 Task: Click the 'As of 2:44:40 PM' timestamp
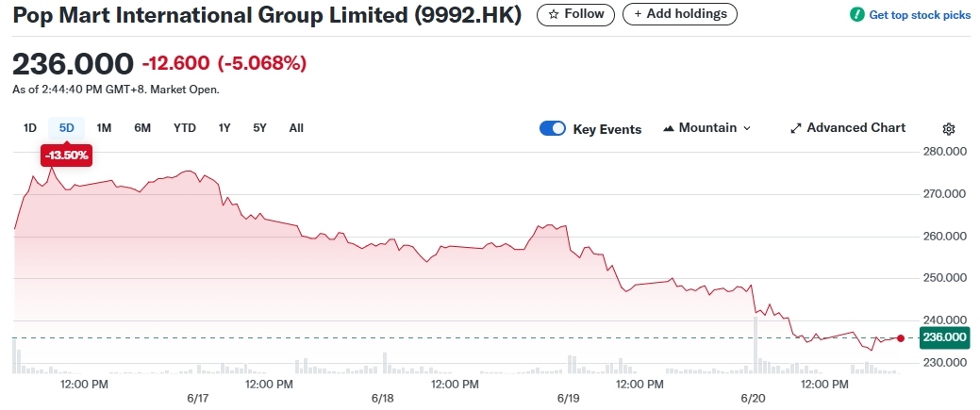pos(116,90)
